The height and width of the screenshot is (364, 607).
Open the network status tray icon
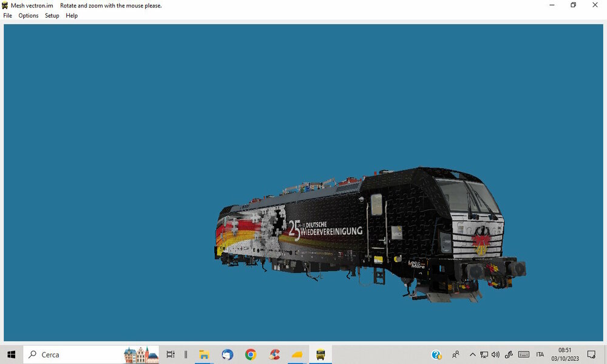(484, 354)
